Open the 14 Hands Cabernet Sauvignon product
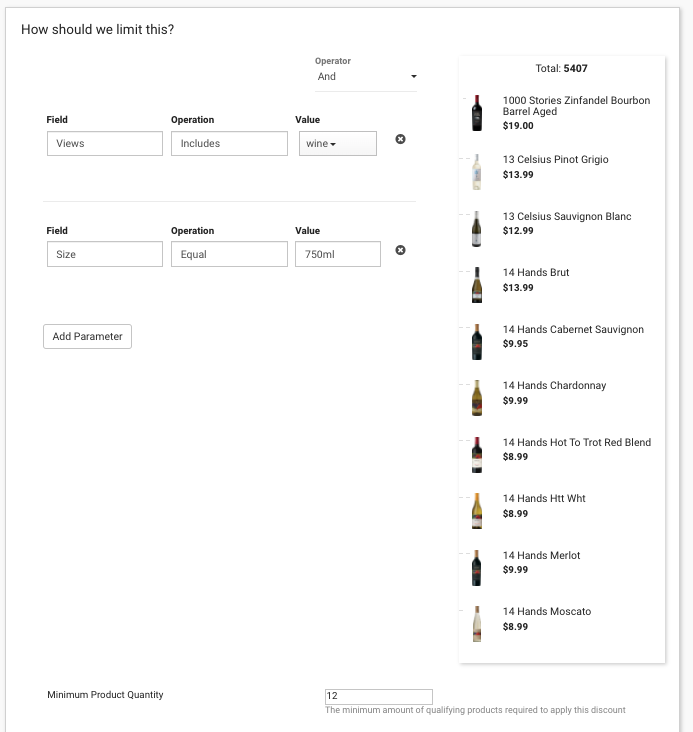Screen dimensions: 693x732 pos(573,330)
